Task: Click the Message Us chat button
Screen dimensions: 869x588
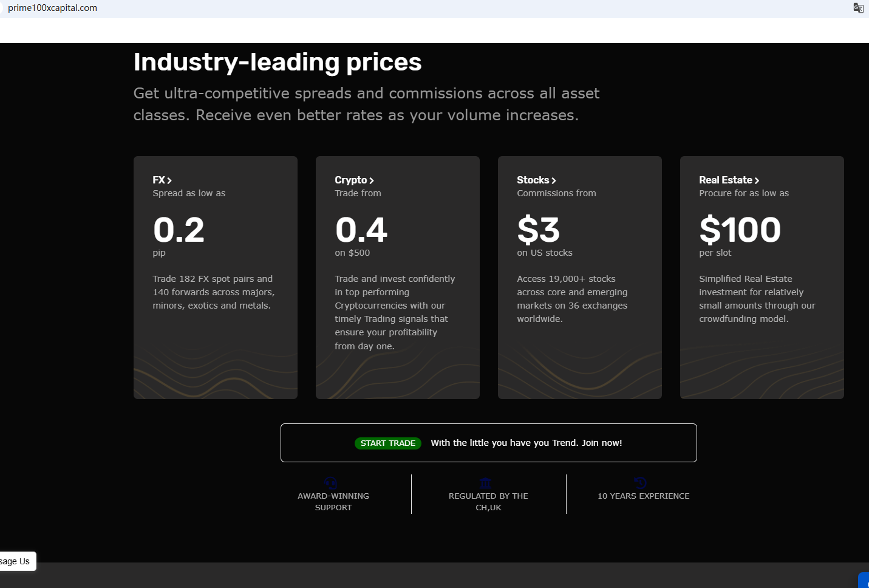Action: (16, 561)
